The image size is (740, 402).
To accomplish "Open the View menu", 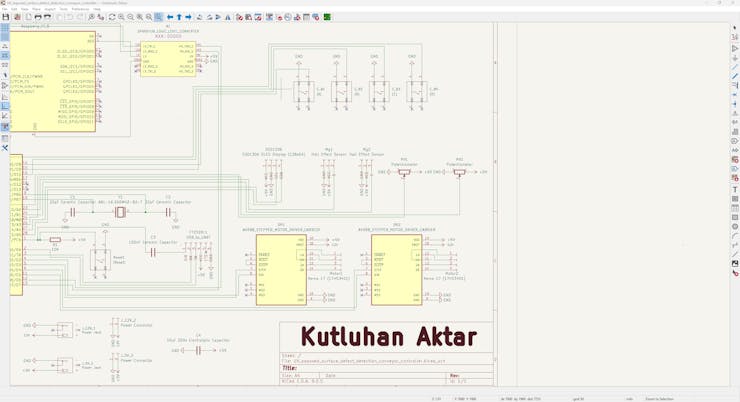I will (25, 9).
